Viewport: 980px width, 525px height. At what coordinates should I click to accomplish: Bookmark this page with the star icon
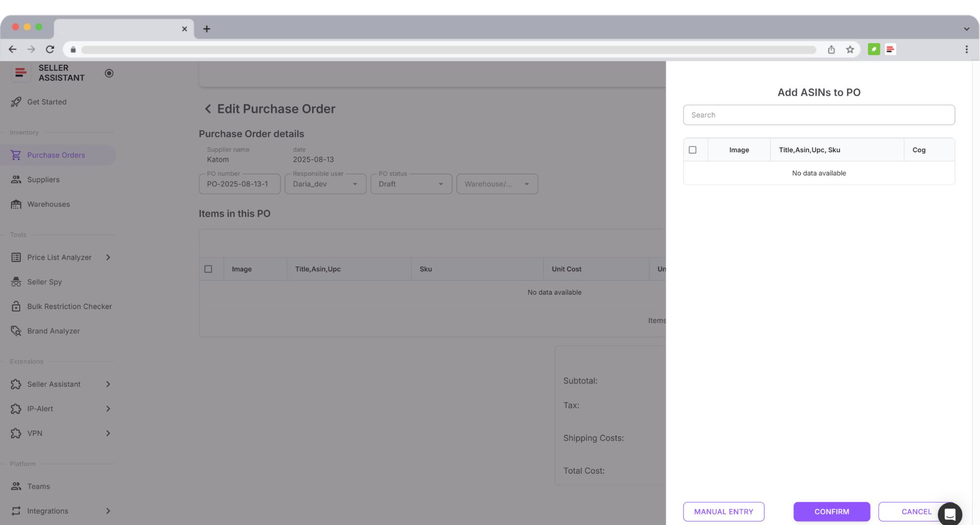pos(850,49)
